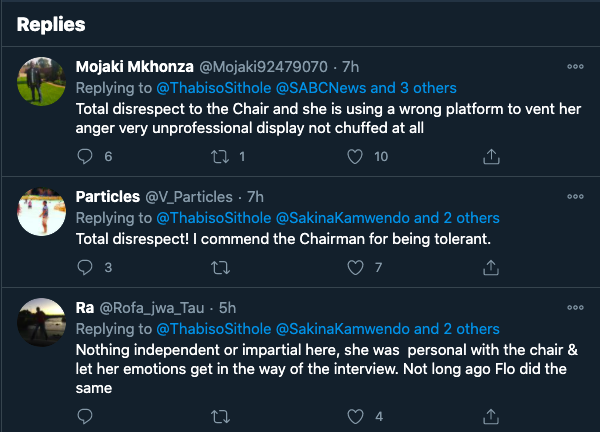Open more options on Ra's tweet

575,308
